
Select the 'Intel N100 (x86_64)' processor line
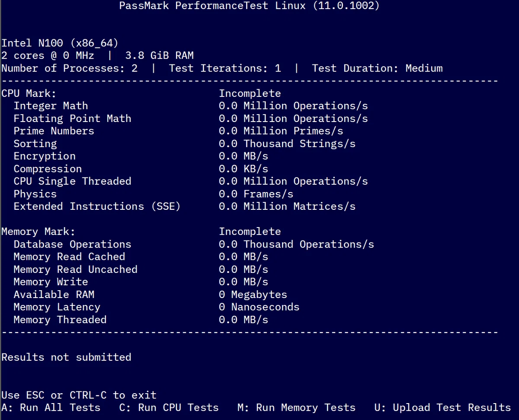coord(60,43)
